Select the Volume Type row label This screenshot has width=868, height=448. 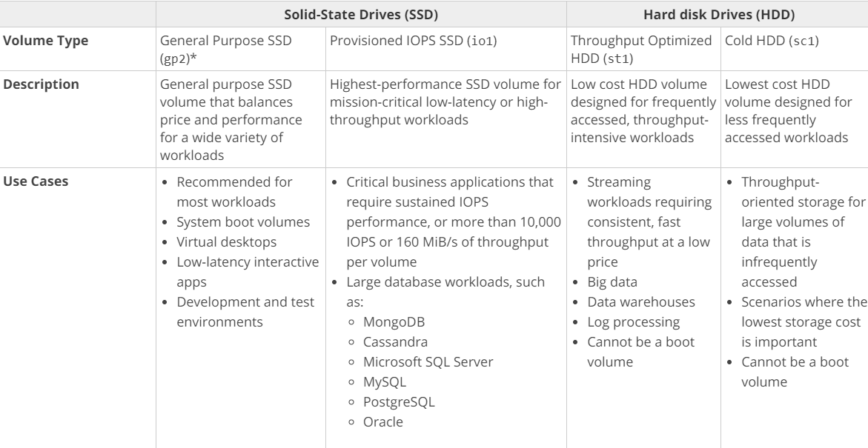point(45,41)
